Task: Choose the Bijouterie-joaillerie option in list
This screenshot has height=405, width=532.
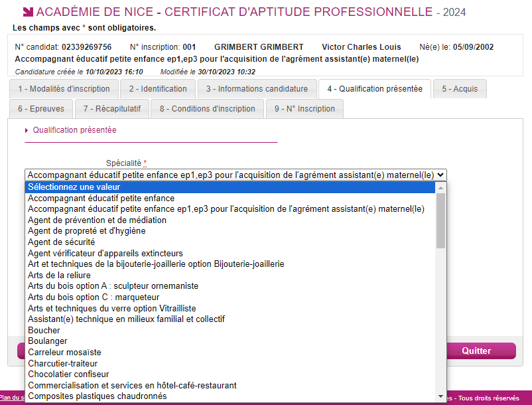Action: 230,264
